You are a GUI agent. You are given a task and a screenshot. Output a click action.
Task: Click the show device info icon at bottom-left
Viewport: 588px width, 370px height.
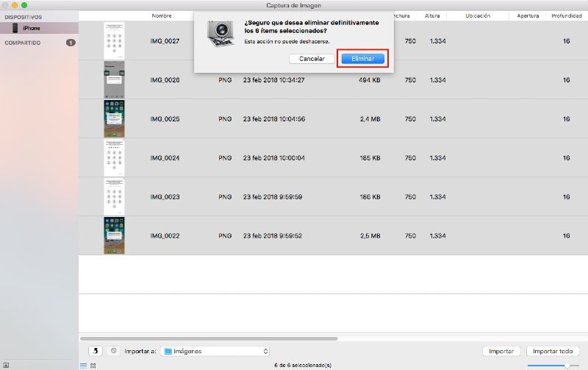6,365
